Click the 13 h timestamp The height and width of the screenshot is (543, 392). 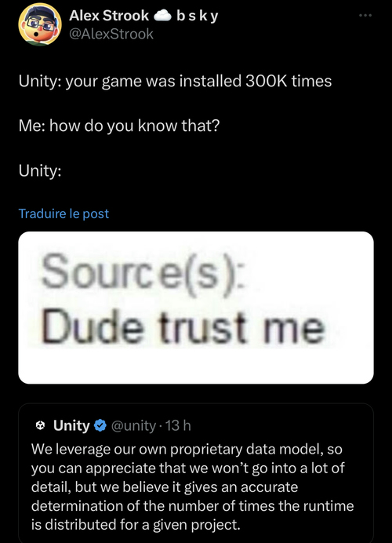pyautogui.click(x=178, y=425)
